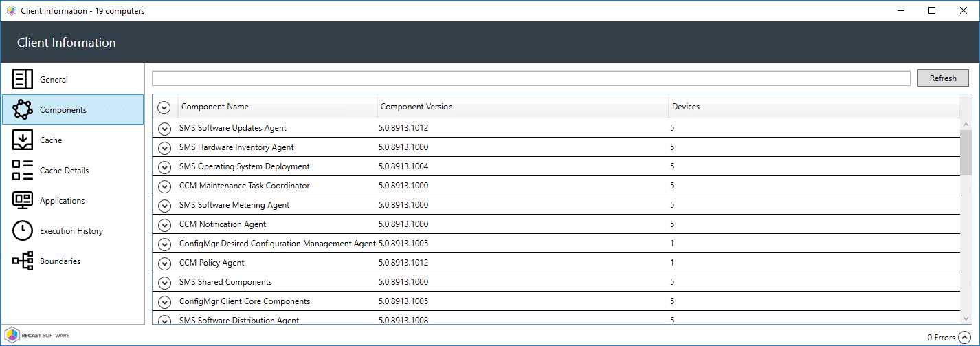Open the General tab
Screen dimensions: 980x346
tap(73, 79)
